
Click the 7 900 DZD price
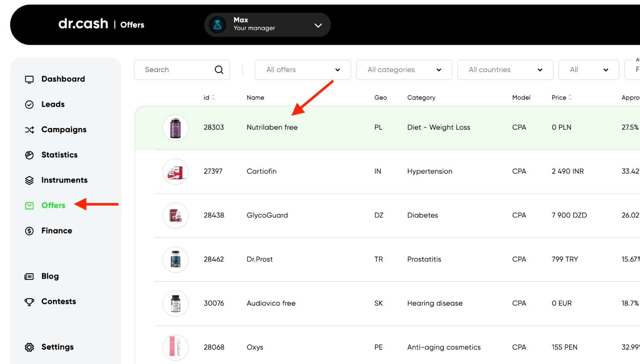569,215
